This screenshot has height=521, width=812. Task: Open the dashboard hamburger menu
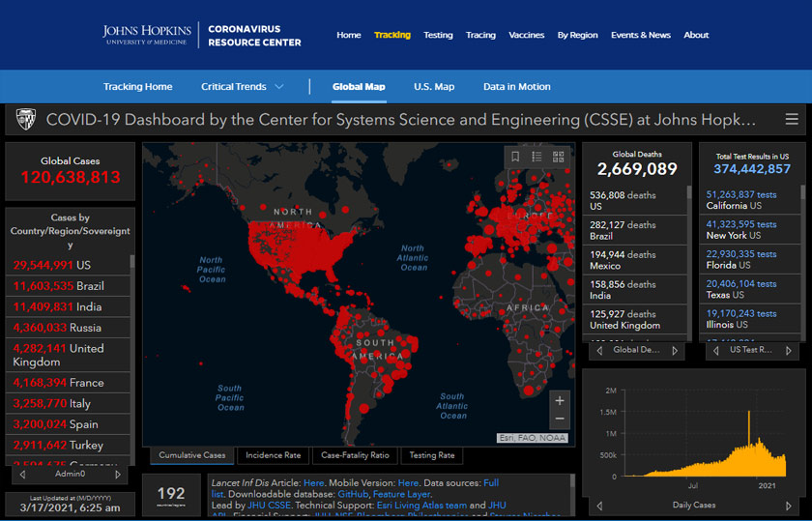click(792, 120)
